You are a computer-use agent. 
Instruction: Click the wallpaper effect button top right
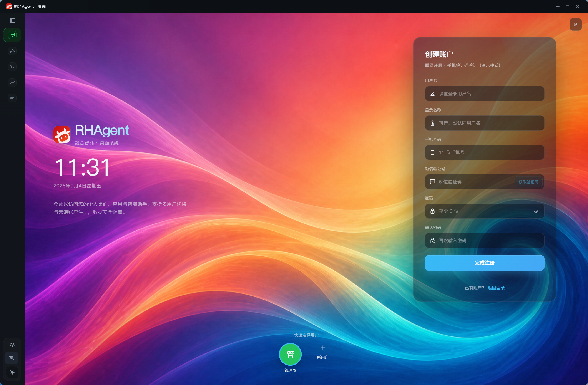[x=576, y=25]
